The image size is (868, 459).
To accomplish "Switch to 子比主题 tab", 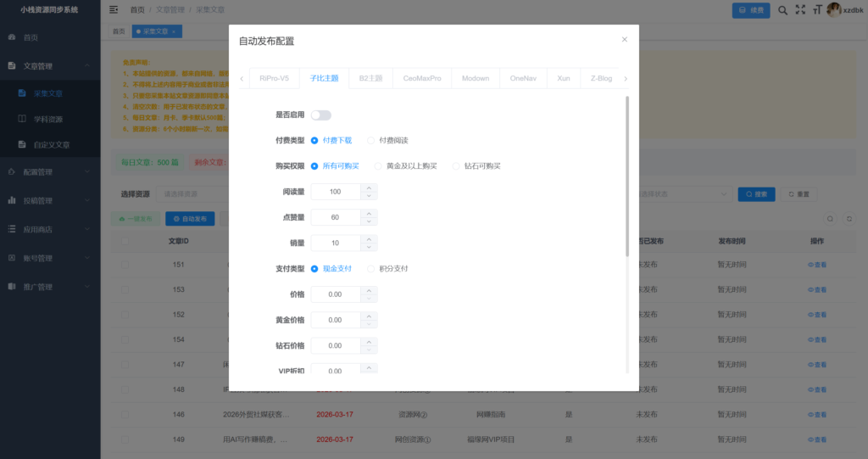I will point(324,78).
